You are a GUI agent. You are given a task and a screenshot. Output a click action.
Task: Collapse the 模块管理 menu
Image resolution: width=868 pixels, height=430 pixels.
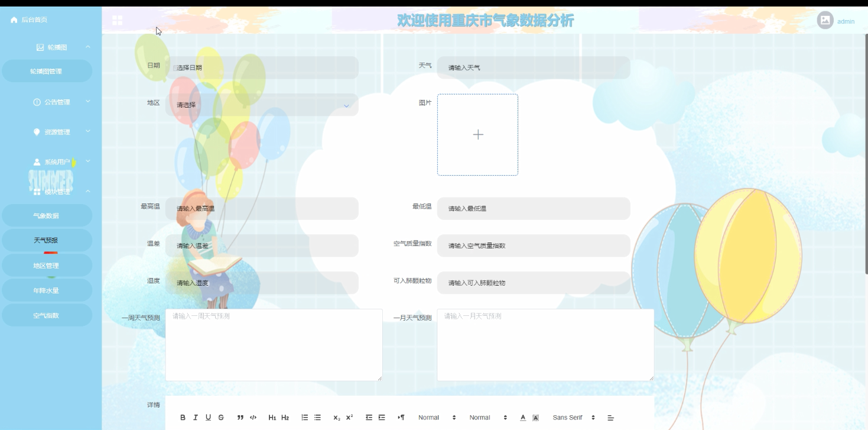88,191
